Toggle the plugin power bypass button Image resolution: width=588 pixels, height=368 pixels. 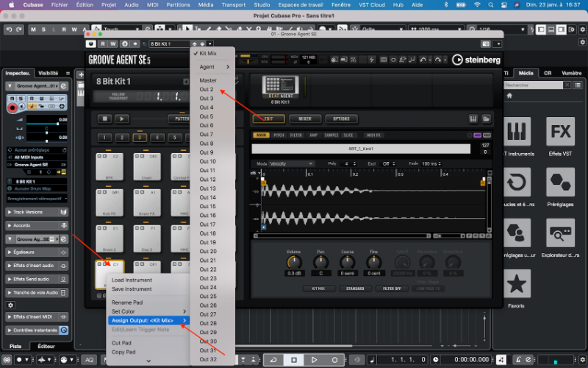90,44
